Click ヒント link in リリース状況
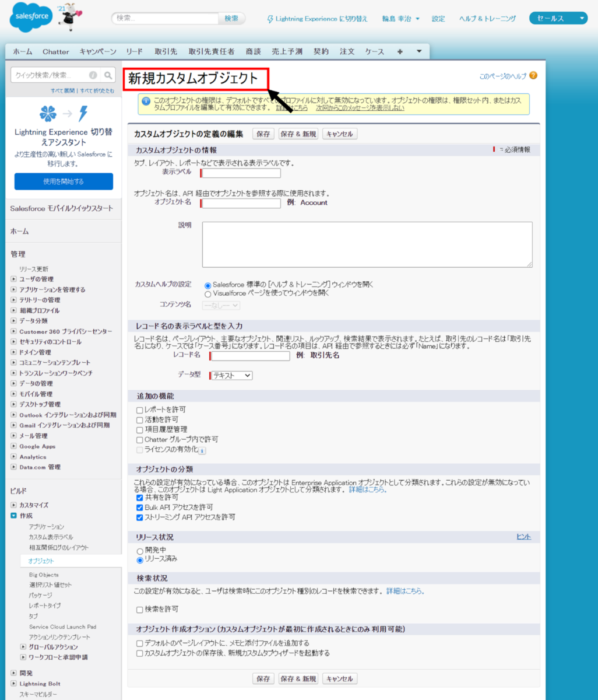The width and height of the screenshot is (598, 700). 524,537
